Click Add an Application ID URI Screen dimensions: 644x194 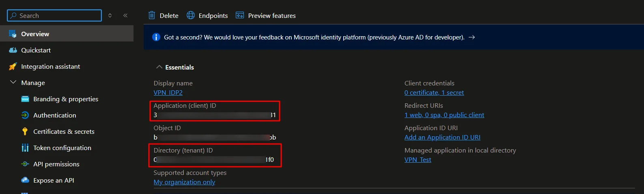tap(442, 137)
